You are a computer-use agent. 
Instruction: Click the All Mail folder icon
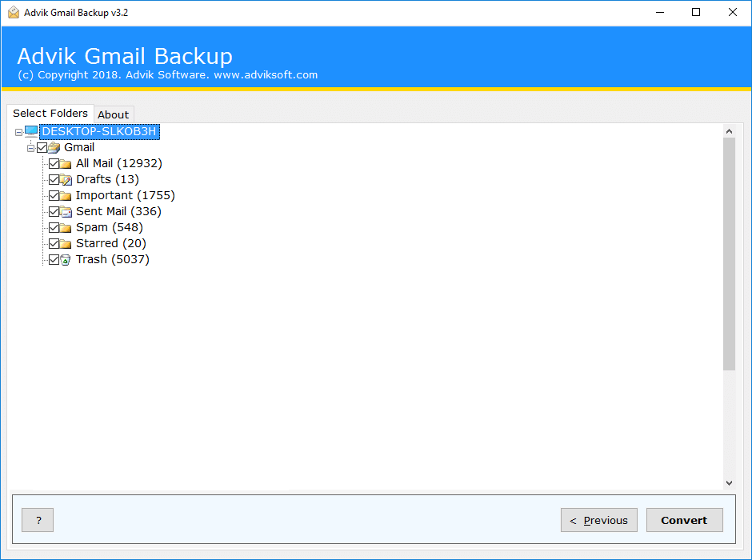click(x=66, y=164)
